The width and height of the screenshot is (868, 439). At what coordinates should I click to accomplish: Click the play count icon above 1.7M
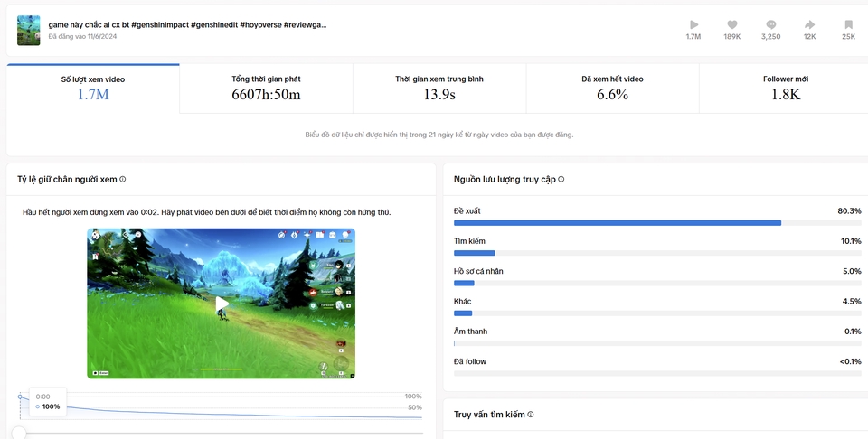point(693,24)
